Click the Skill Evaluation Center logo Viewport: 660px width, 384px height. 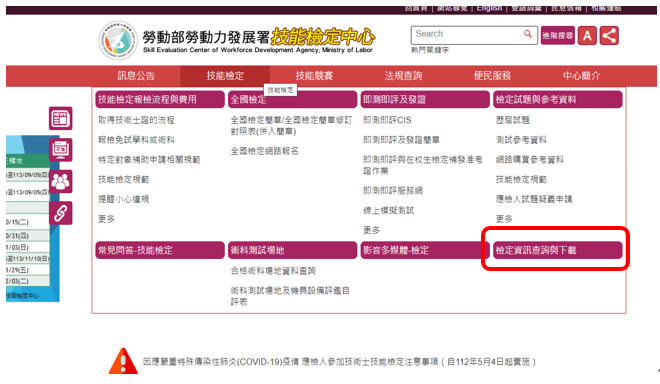pos(118,40)
